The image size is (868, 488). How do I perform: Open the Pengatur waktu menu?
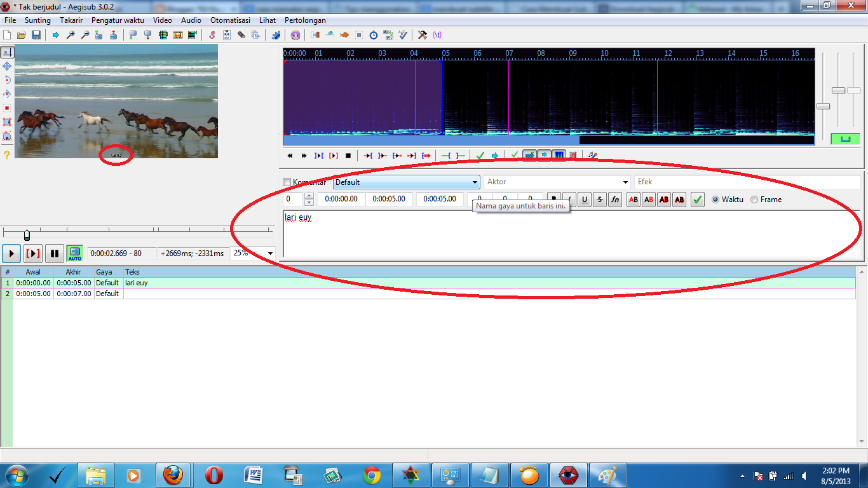click(118, 20)
